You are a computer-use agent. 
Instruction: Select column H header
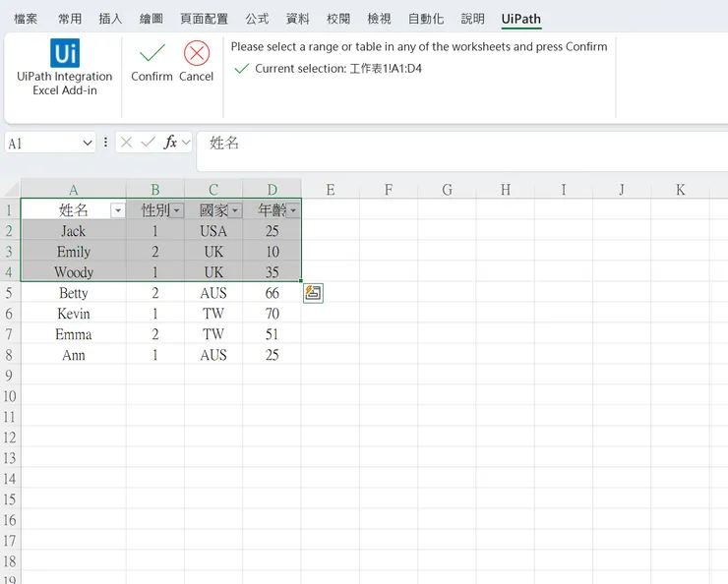[506, 189]
